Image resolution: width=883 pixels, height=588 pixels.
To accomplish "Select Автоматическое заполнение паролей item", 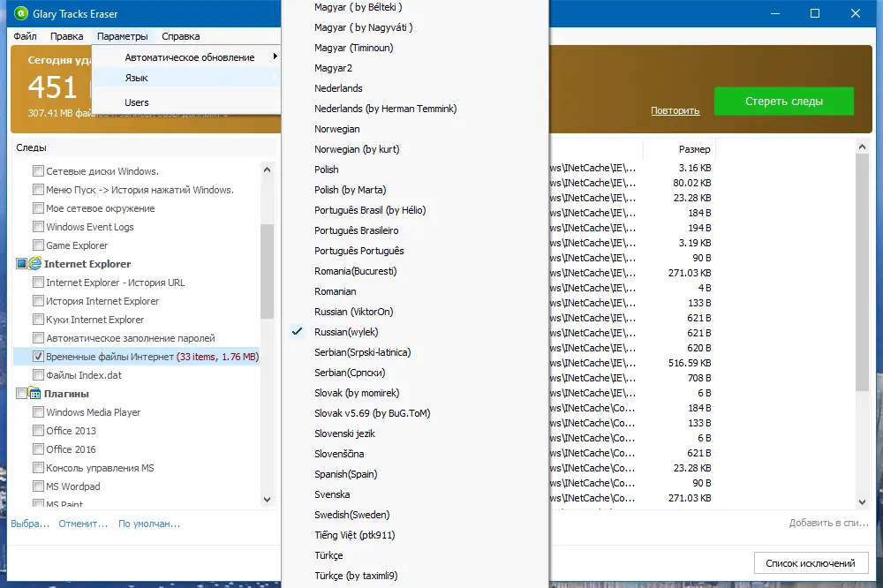I will (131, 338).
